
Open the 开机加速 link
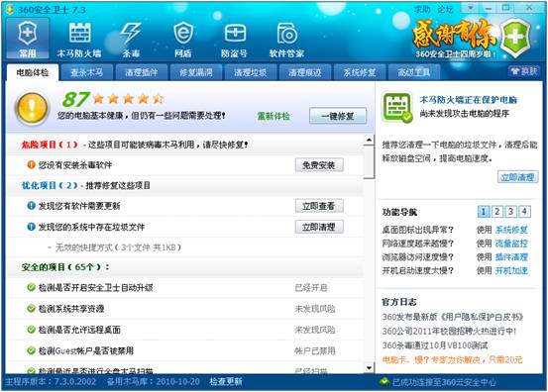pos(511,270)
